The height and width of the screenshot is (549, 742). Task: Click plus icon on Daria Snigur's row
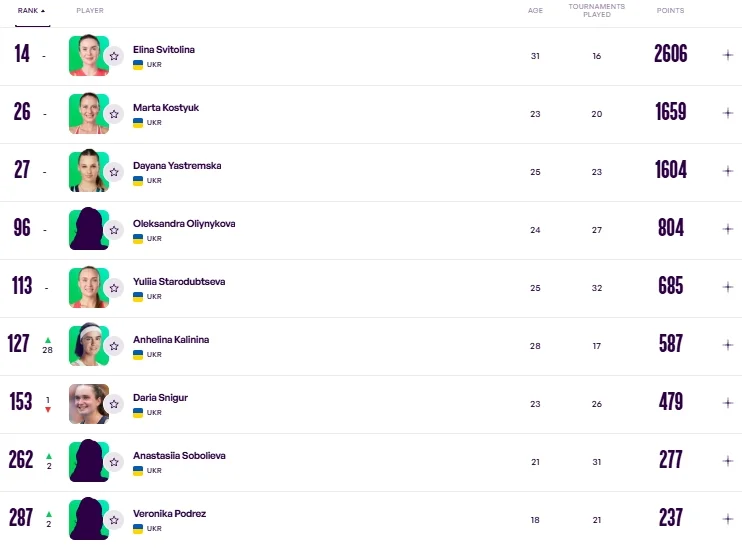(x=728, y=403)
